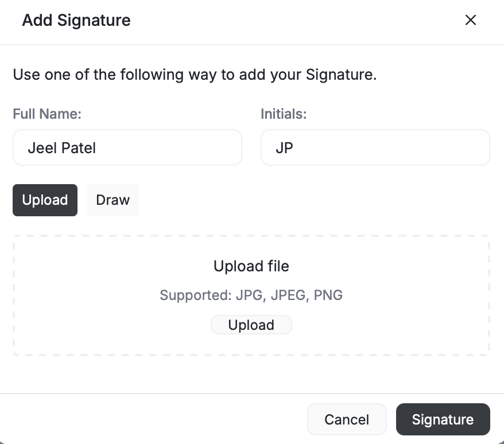The width and height of the screenshot is (504, 444).
Task: Select the Upload signature tab
Action: point(45,200)
